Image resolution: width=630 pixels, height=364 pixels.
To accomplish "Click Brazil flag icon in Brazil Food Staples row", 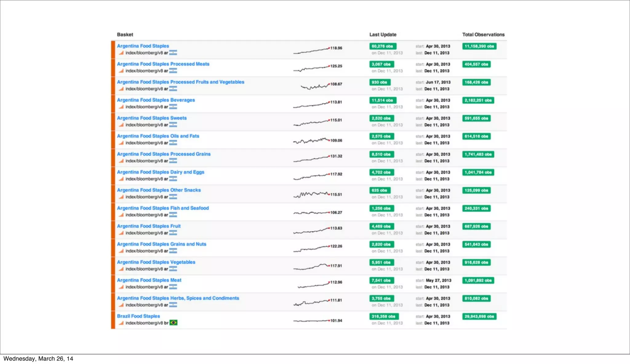I will coord(173,322).
